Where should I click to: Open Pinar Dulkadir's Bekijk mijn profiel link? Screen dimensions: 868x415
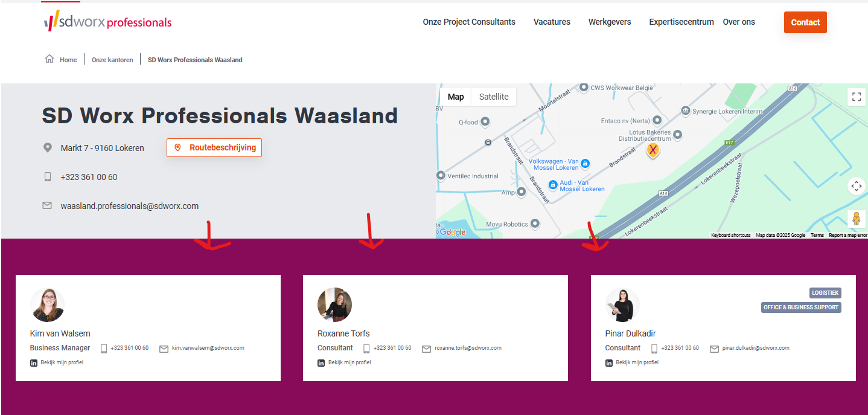637,362
